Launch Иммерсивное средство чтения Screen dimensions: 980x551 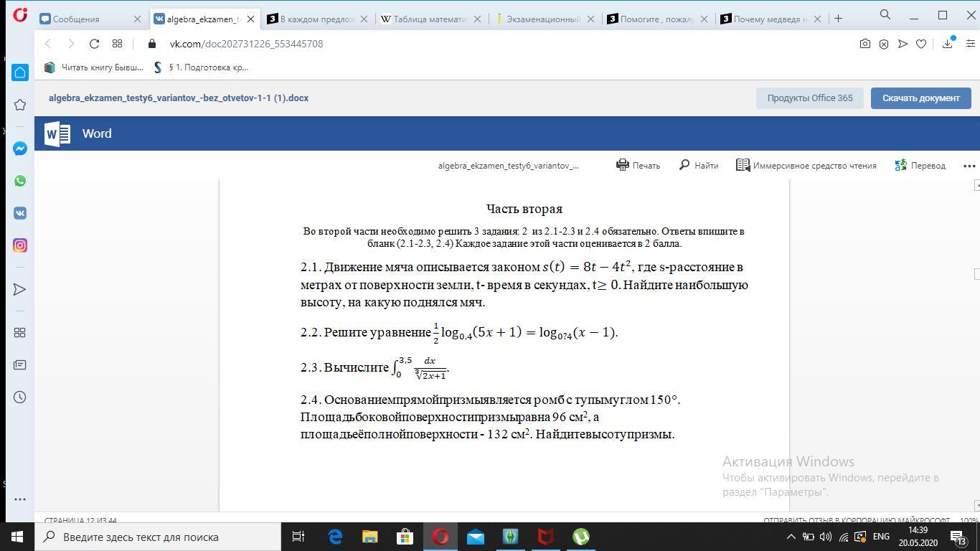click(806, 165)
